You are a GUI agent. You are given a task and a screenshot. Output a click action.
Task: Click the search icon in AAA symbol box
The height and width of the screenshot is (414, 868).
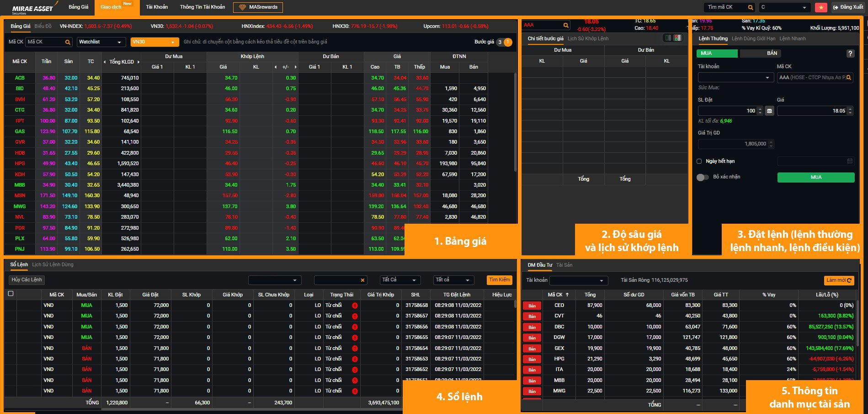(566, 25)
